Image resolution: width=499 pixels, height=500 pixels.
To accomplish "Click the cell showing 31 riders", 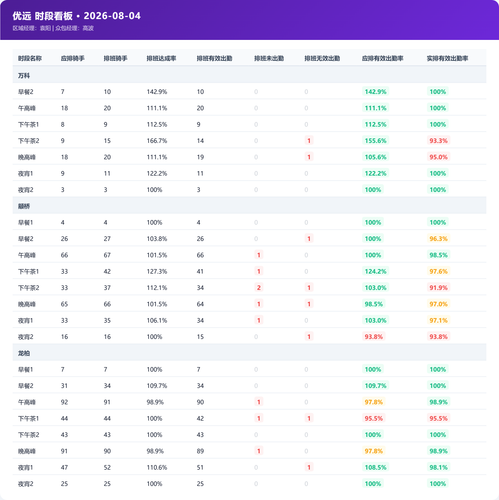I will click(64, 386).
